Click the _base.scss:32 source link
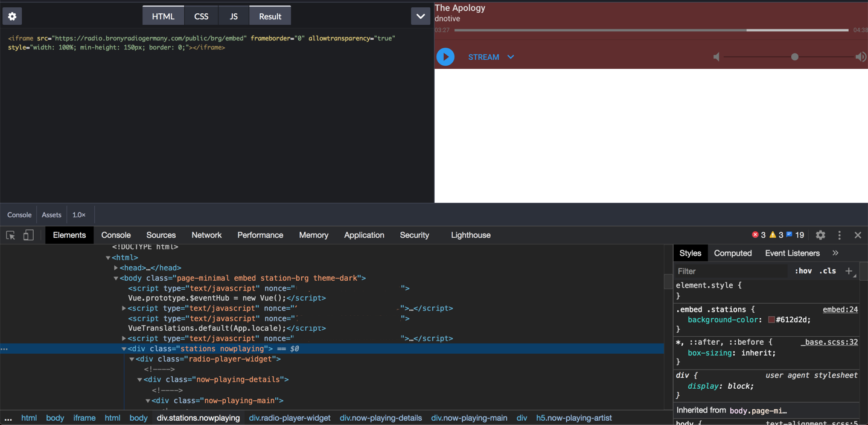The width and height of the screenshot is (868, 425). [829, 342]
